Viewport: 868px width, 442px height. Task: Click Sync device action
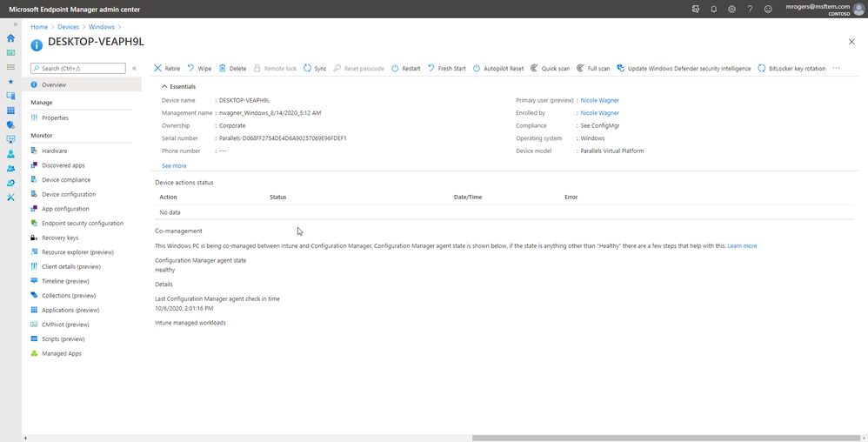[x=315, y=68]
